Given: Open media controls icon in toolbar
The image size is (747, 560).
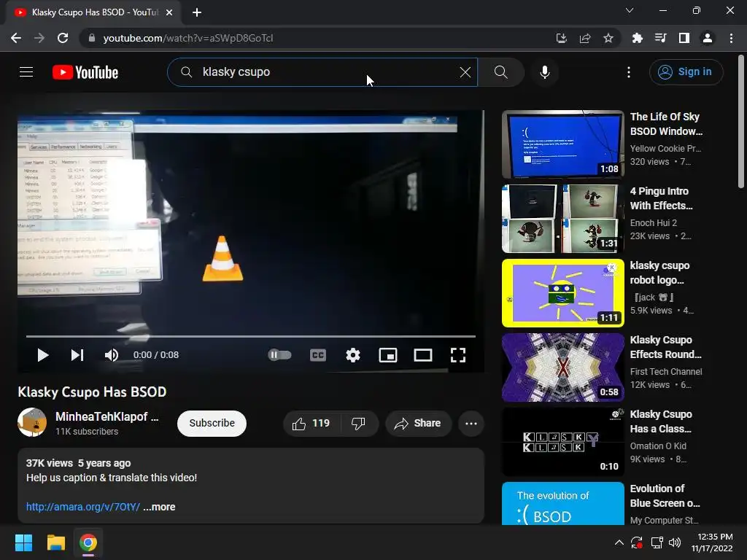Looking at the screenshot, I should pyautogui.click(x=661, y=38).
